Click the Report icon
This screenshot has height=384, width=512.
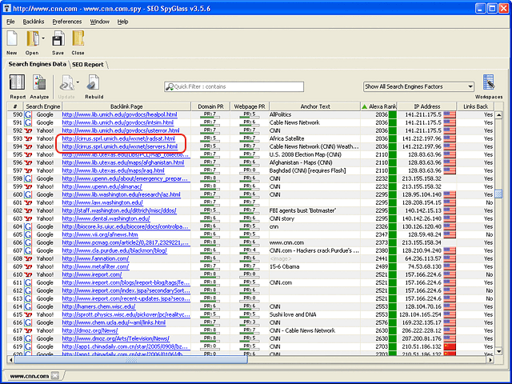point(17,82)
